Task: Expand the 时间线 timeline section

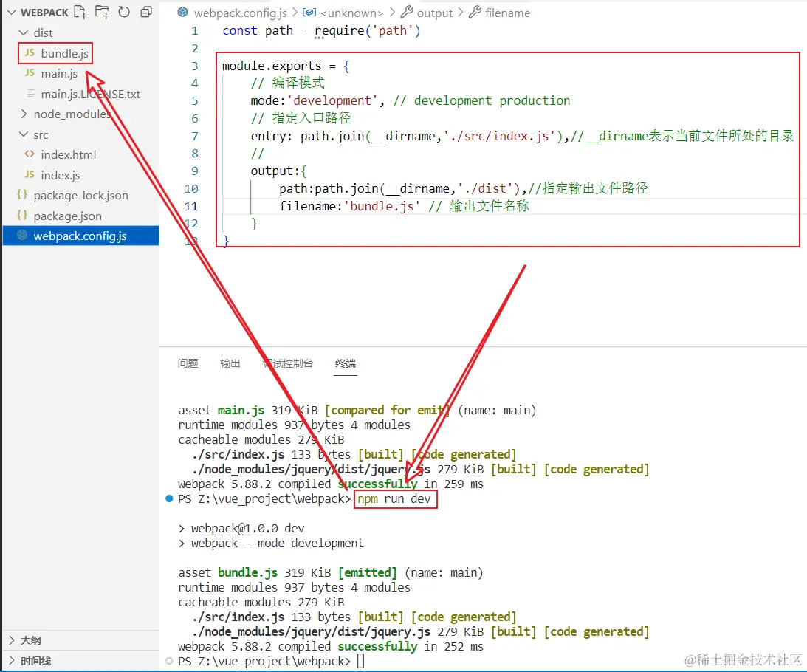Action: [12, 661]
